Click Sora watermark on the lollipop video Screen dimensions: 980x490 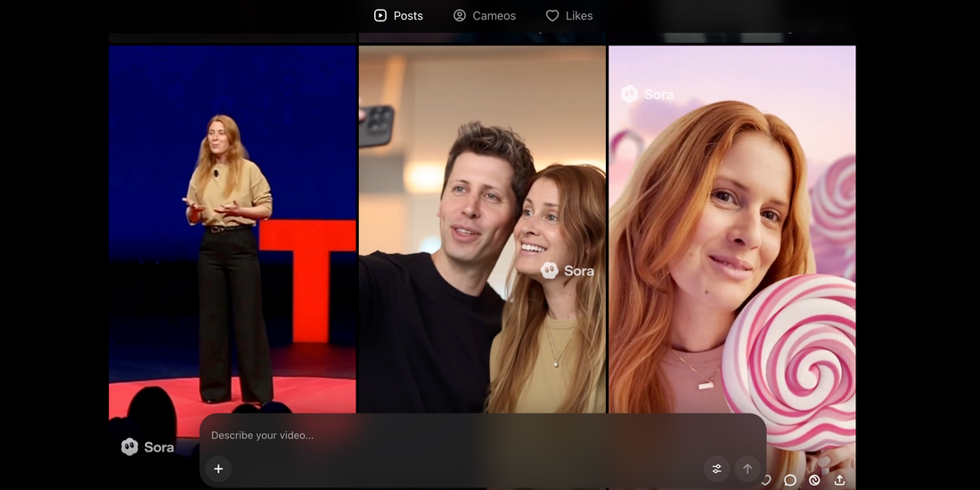point(648,94)
